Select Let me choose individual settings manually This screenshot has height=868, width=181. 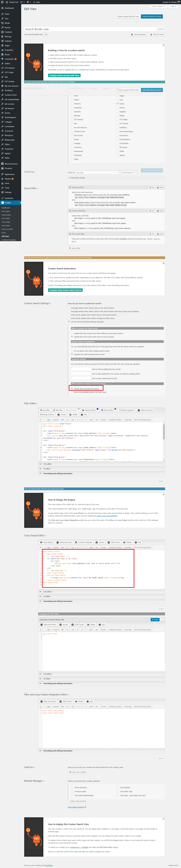69,321
